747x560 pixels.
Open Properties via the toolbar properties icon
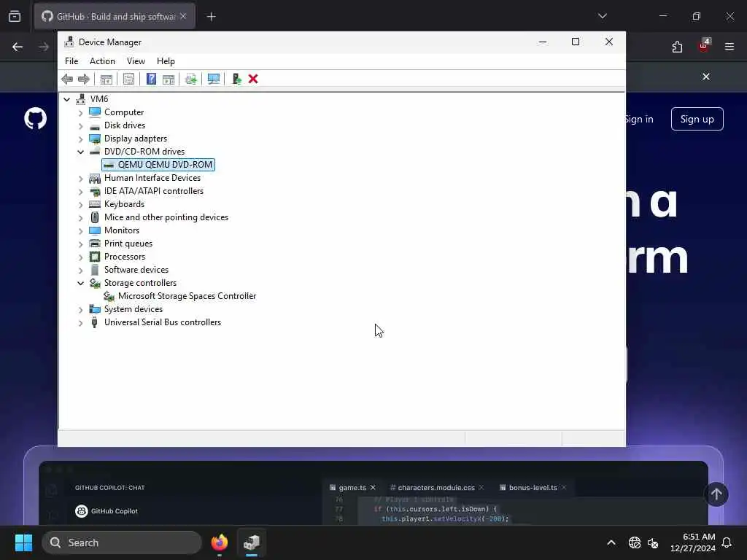click(128, 79)
